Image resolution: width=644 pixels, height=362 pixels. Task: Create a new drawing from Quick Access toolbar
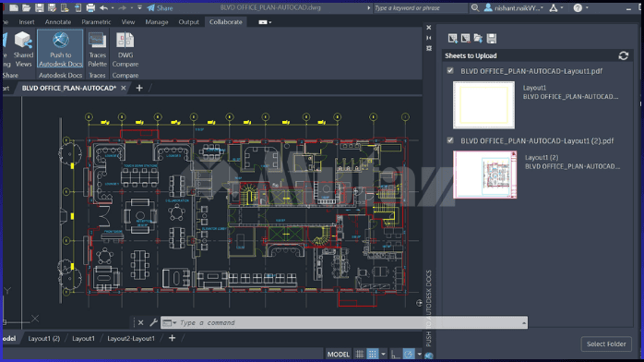click(14, 7)
